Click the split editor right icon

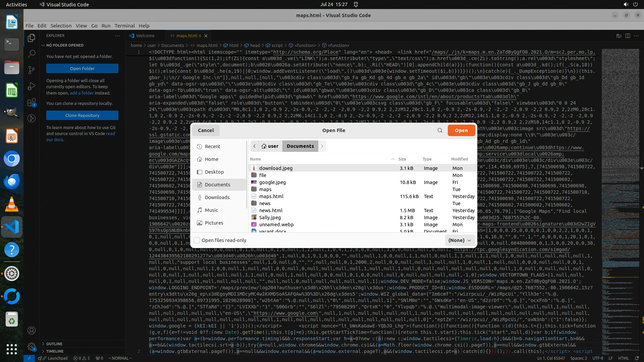628,36
